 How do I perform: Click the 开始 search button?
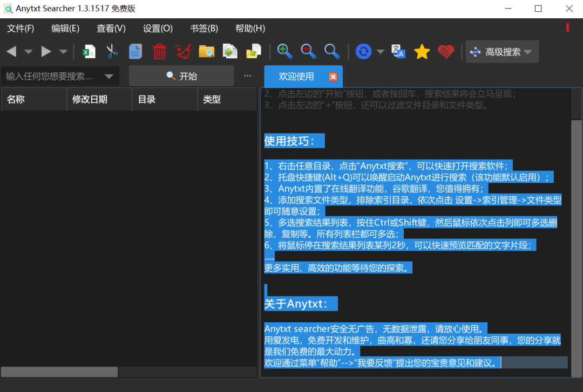(181, 76)
